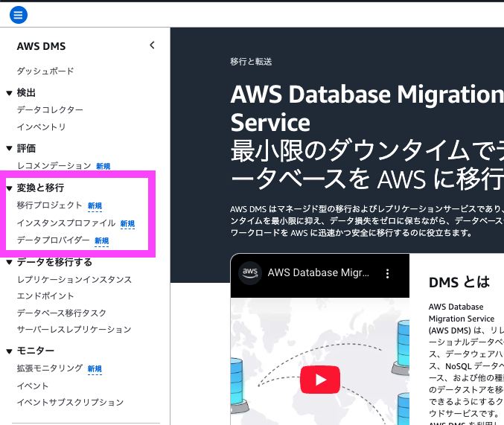The image size is (504, 425).
Task: Click 新規 badge next to データプロバイダー
Action: pyautogui.click(x=101, y=241)
